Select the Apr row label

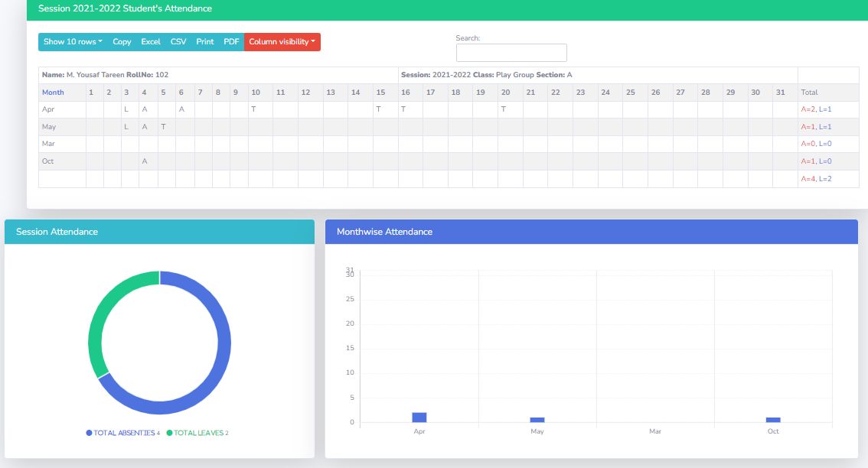(x=48, y=109)
